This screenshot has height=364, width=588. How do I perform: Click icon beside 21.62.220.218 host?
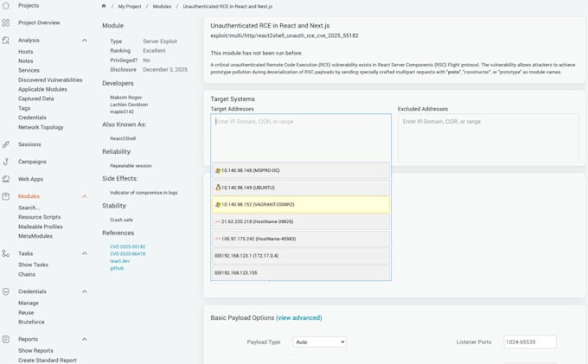pos(218,222)
